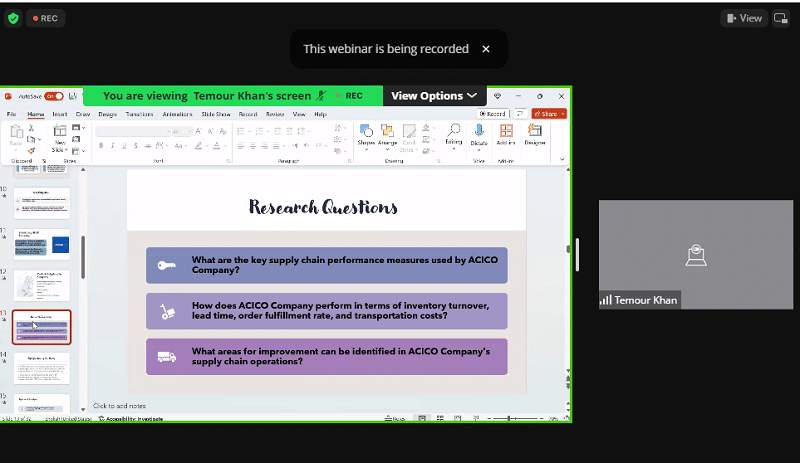Click Accessibility: Investigate in status bar

tap(131, 419)
